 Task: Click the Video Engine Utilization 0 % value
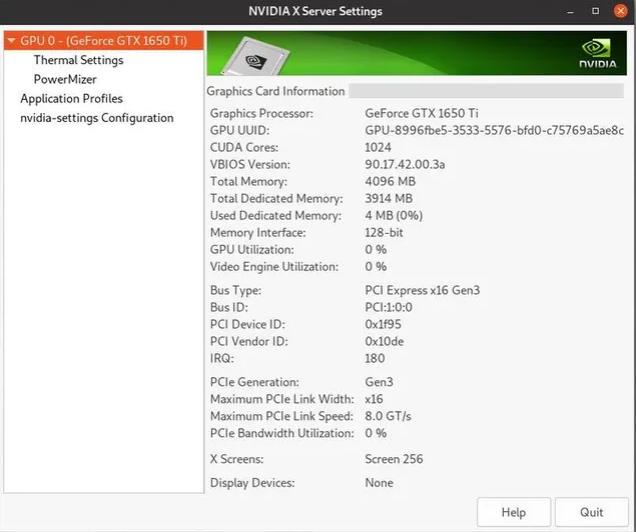(376, 266)
